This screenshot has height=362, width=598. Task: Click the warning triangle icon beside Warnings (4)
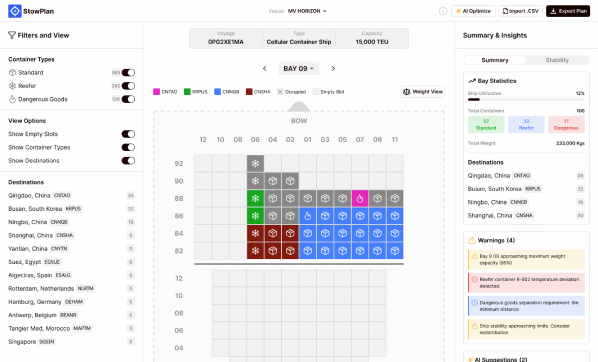click(472, 240)
